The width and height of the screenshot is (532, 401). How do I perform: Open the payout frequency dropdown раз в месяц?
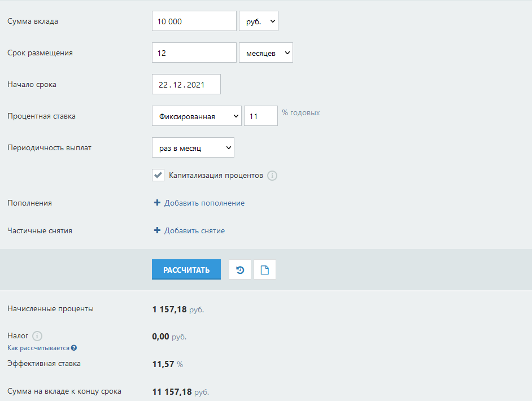[x=193, y=147]
